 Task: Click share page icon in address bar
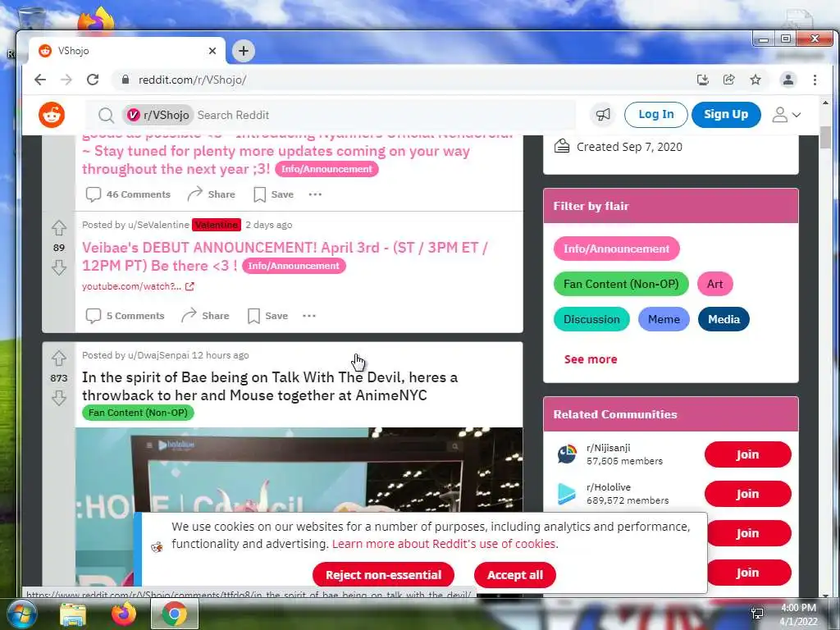tap(729, 80)
